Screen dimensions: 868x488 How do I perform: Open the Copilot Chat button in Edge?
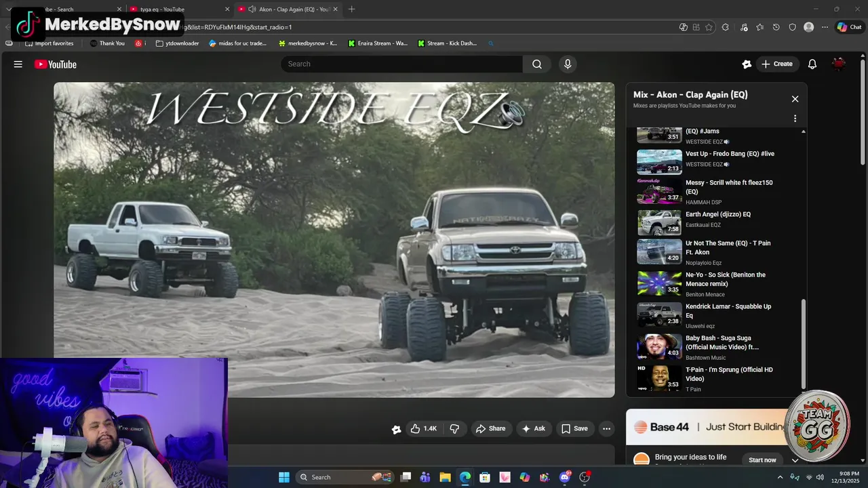(x=849, y=27)
